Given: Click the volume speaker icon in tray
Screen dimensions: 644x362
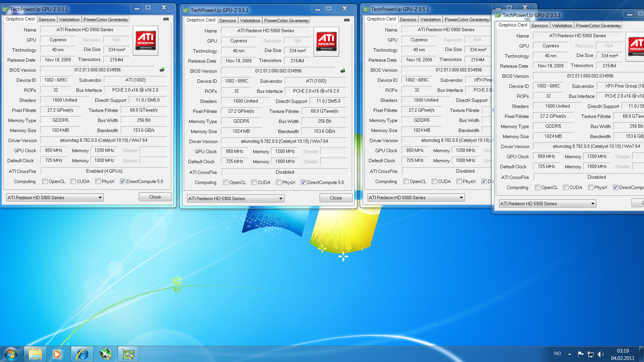Looking at the screenshot, I should pos(600,354).
